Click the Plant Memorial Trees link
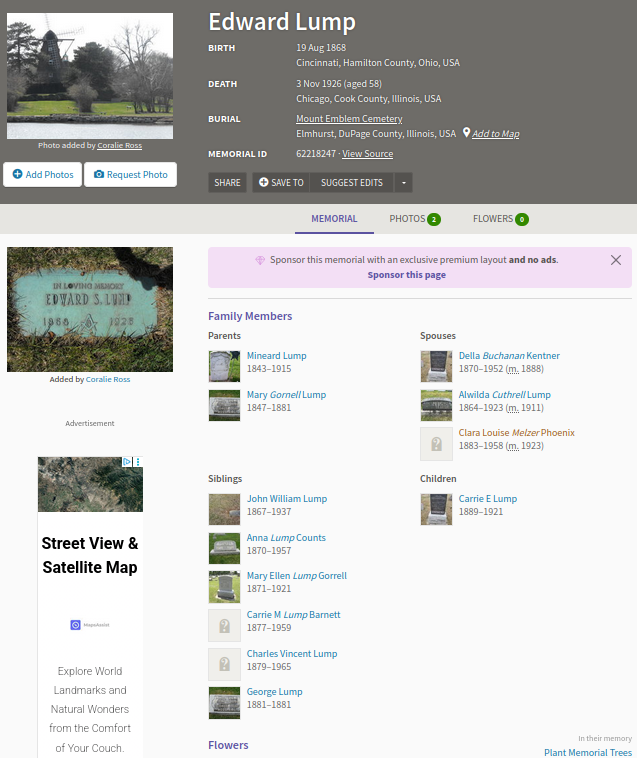 [588, 752]
